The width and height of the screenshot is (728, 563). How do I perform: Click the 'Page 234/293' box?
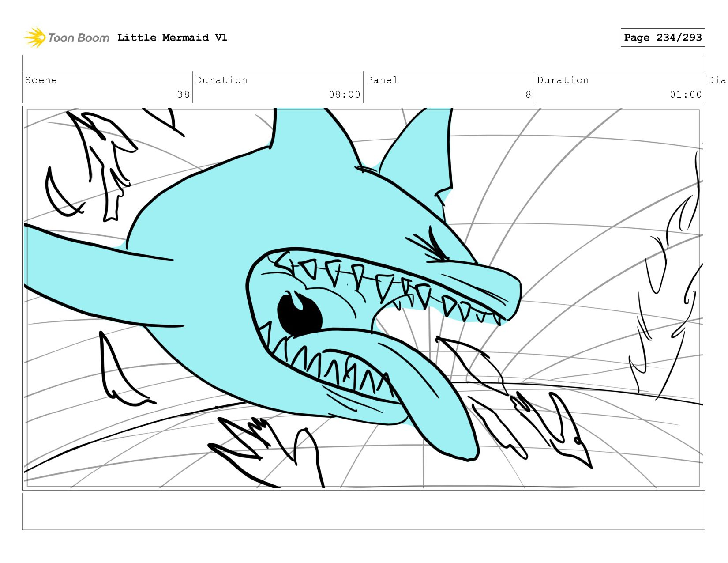click(663, 38)
